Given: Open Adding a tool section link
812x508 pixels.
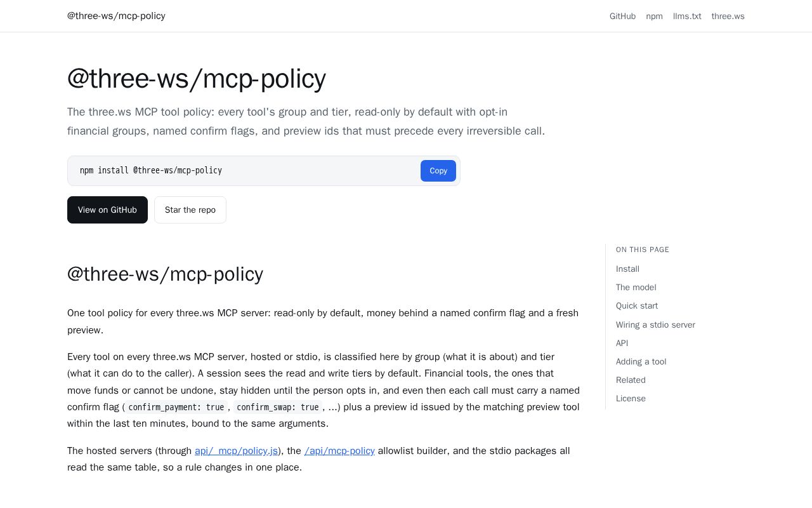Looking at the screenshot, I should tap(641, 362).
